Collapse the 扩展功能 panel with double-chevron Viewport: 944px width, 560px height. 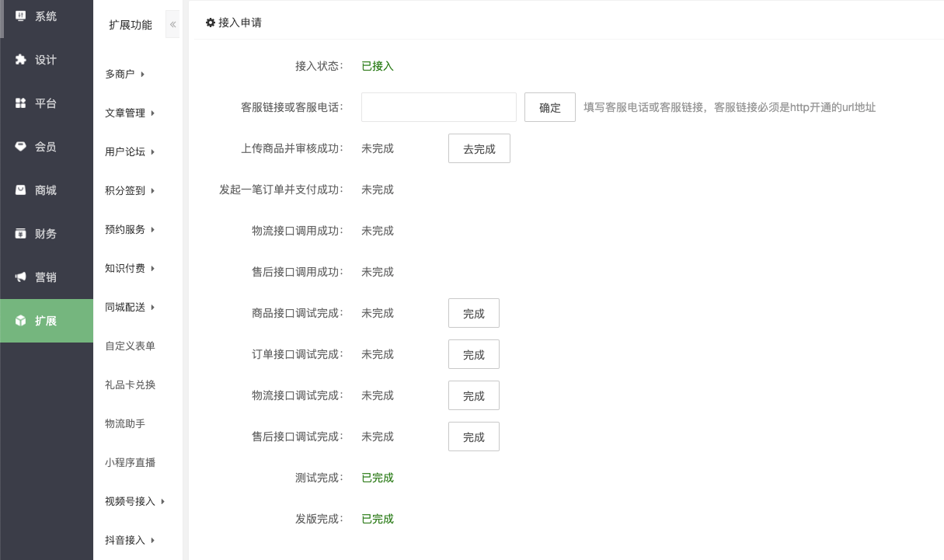point(172,25)
